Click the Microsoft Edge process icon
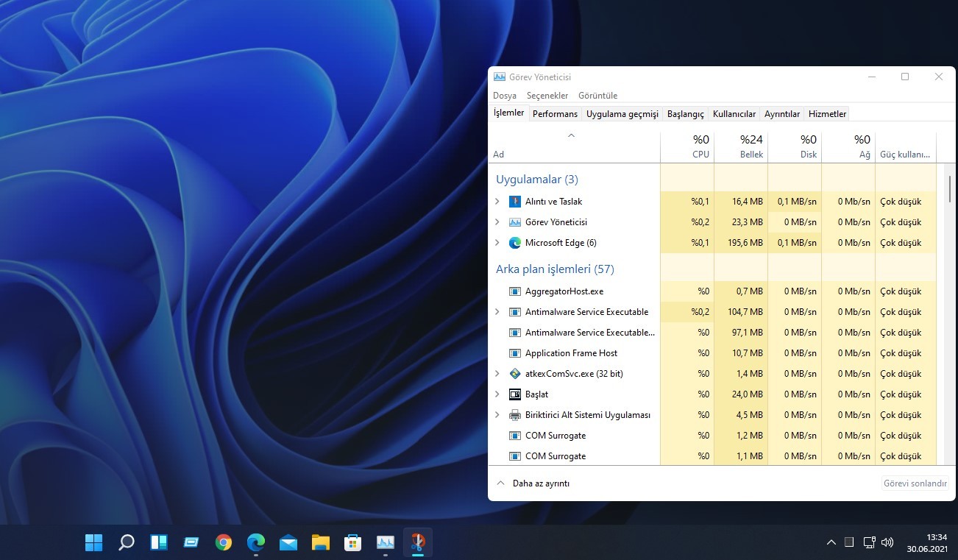The height and width of the screenshot is (560, 958). (x=514, y=242)
